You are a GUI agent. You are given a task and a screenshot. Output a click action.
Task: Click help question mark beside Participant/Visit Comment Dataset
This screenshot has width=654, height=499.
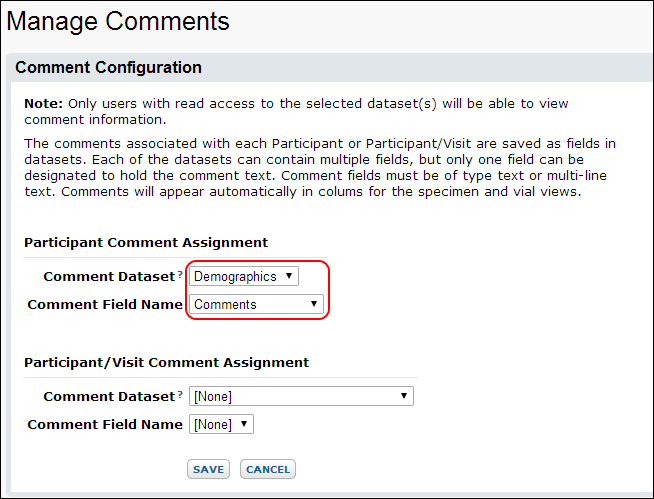click(180, 394)
